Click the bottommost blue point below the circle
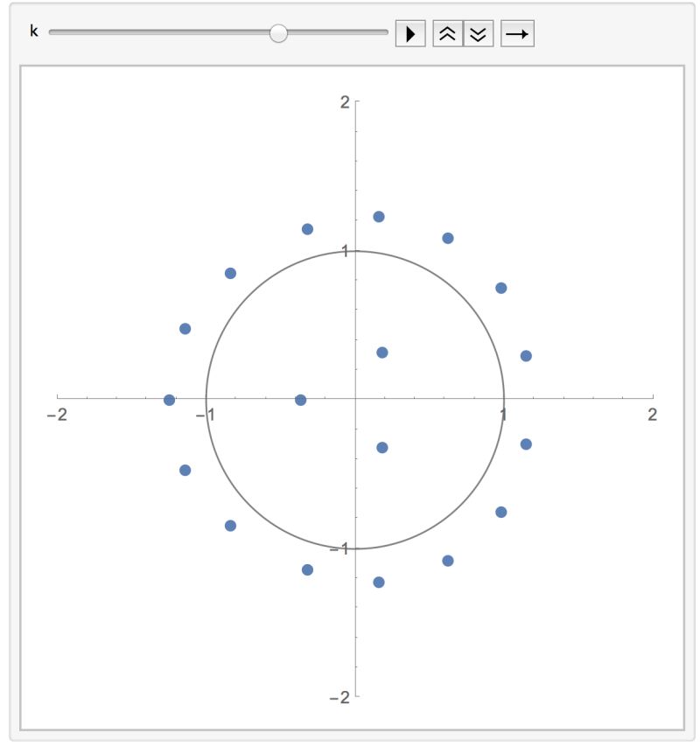 point(379,581)
